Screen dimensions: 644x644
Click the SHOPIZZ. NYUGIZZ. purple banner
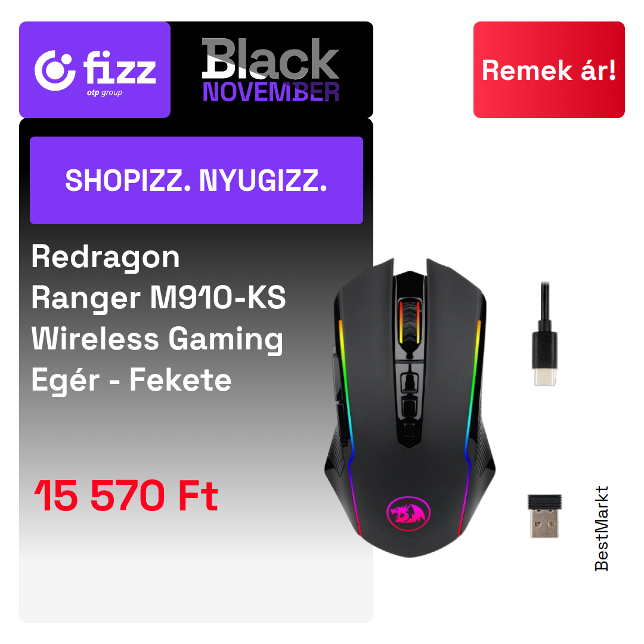coord(196,180)
